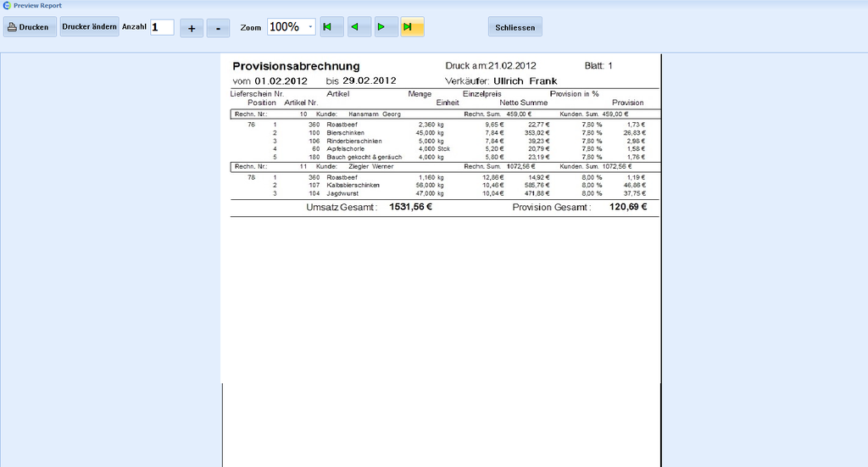
Task: Select the Apfelschorle article row
Action: click(x=446, y=149)
